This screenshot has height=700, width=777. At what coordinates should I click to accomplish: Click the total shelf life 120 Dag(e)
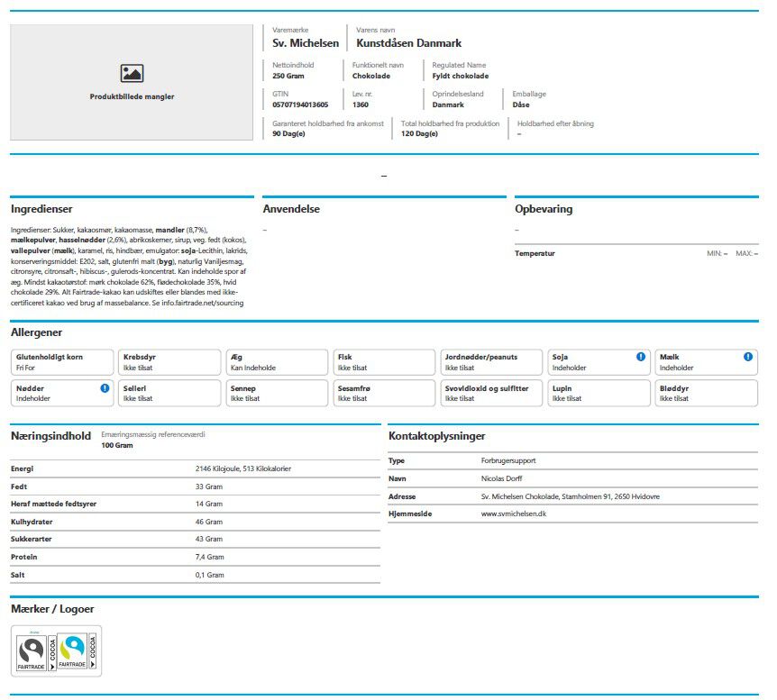tap(419, 133)
